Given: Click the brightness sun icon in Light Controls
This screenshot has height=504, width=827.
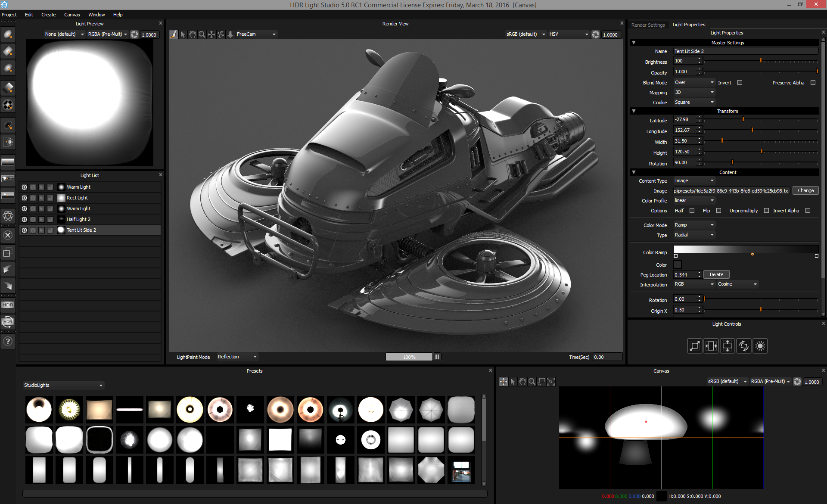Looking at the screenshot, I should pos(760,346).
